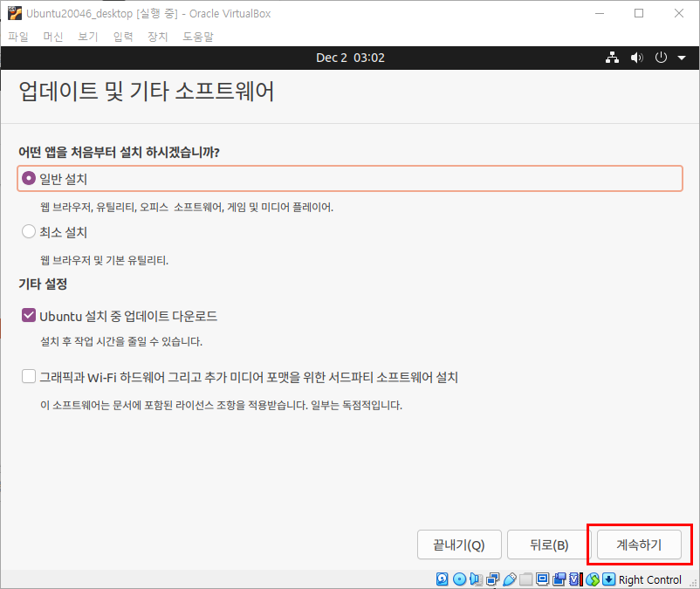Click the 업데이트 및 기타 소프트웨어 title

[x=146, y=92]
